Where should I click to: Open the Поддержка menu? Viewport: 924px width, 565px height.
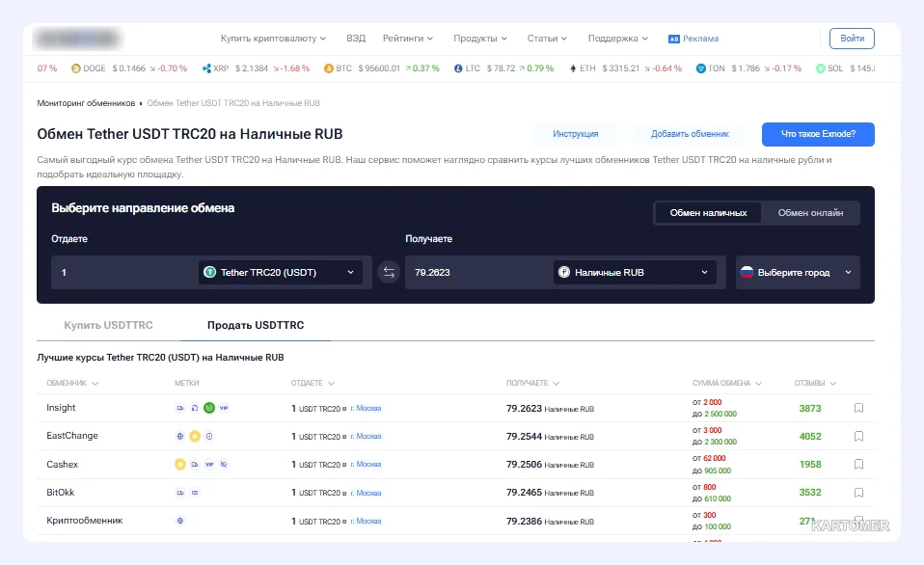pos(618,39)
